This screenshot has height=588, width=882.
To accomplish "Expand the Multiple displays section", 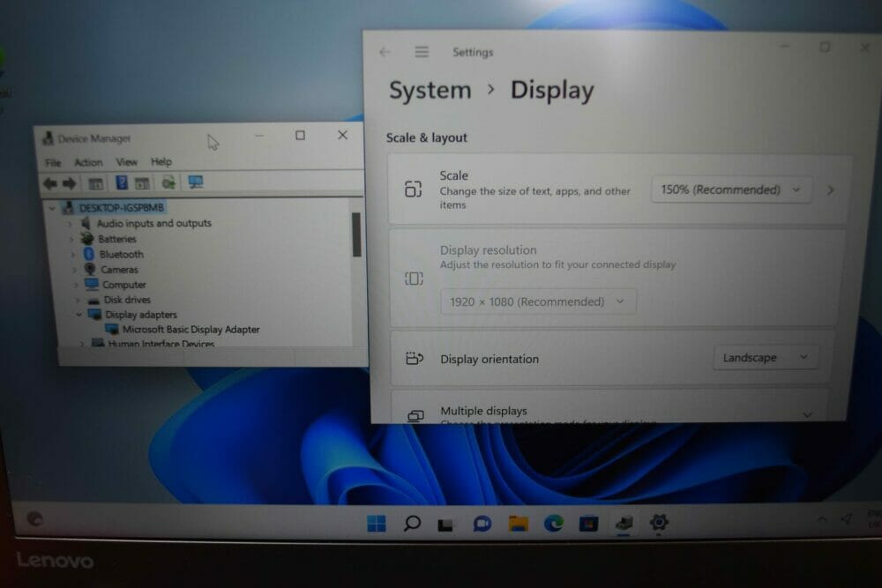I will 807,414.
